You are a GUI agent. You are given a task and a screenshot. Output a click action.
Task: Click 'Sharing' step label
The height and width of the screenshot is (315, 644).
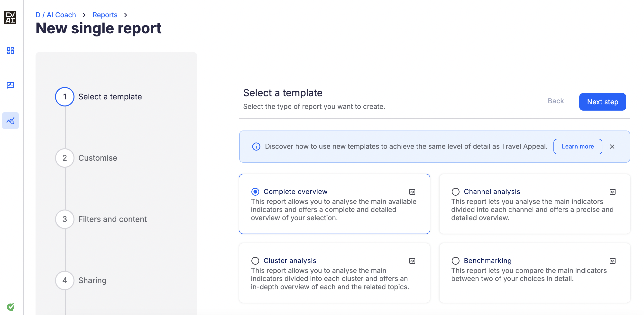coord(92,280)
